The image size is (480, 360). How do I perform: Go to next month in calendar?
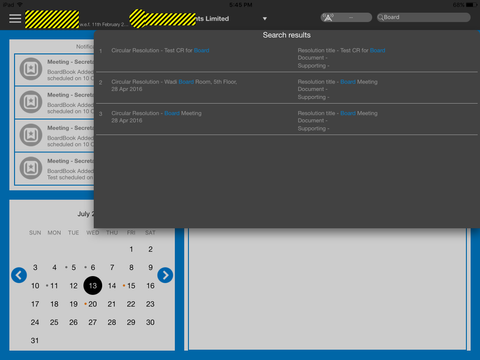(165, 275)
